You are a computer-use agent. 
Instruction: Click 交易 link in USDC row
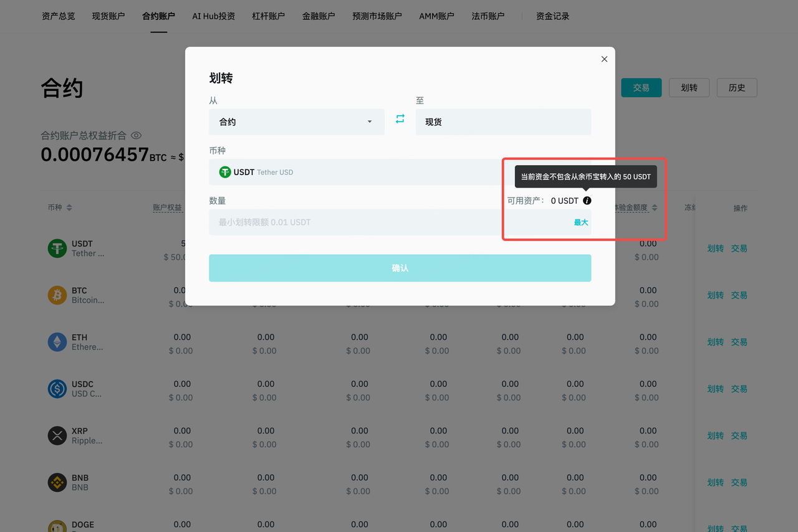(739, 389)
